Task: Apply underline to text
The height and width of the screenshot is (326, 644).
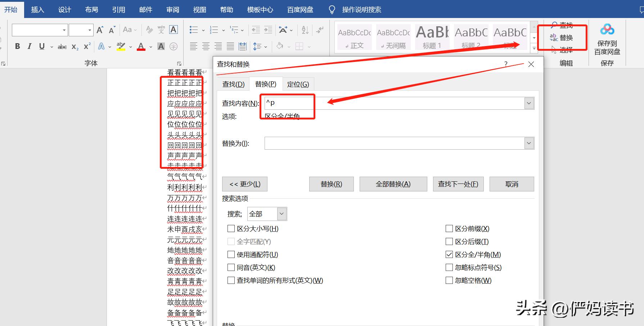Action: [x=41, y=46]
